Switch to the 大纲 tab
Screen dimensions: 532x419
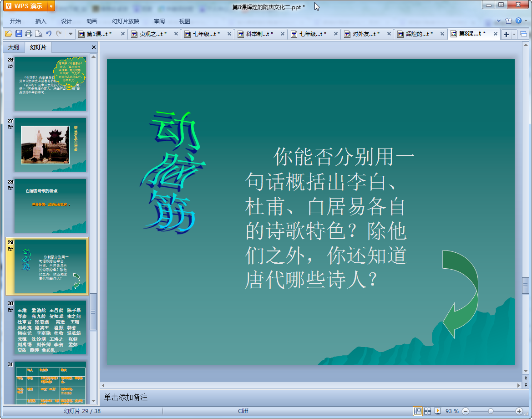click(x=14, y=47)
